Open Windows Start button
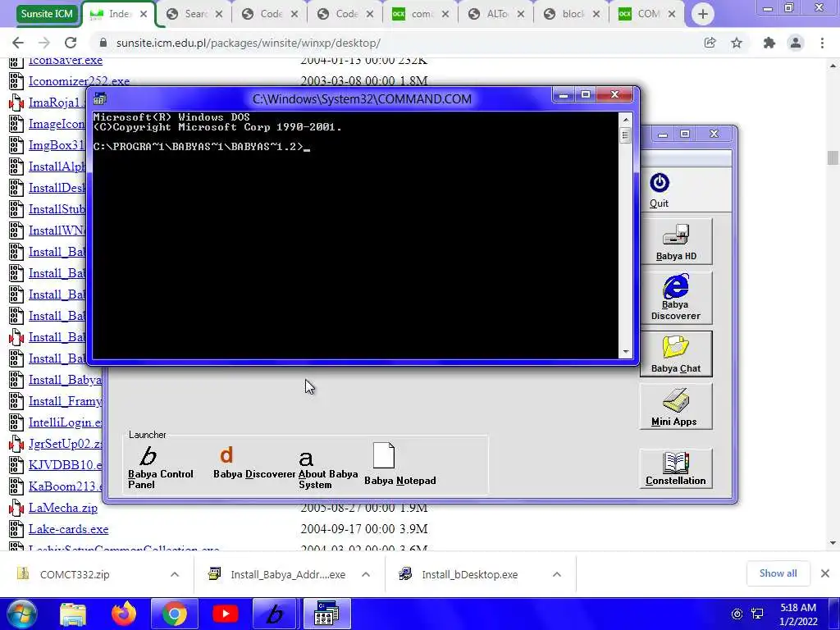 pos(21,614)
